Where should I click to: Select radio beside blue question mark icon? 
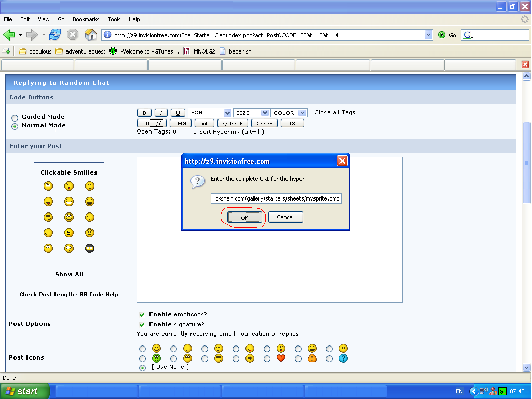329,358
